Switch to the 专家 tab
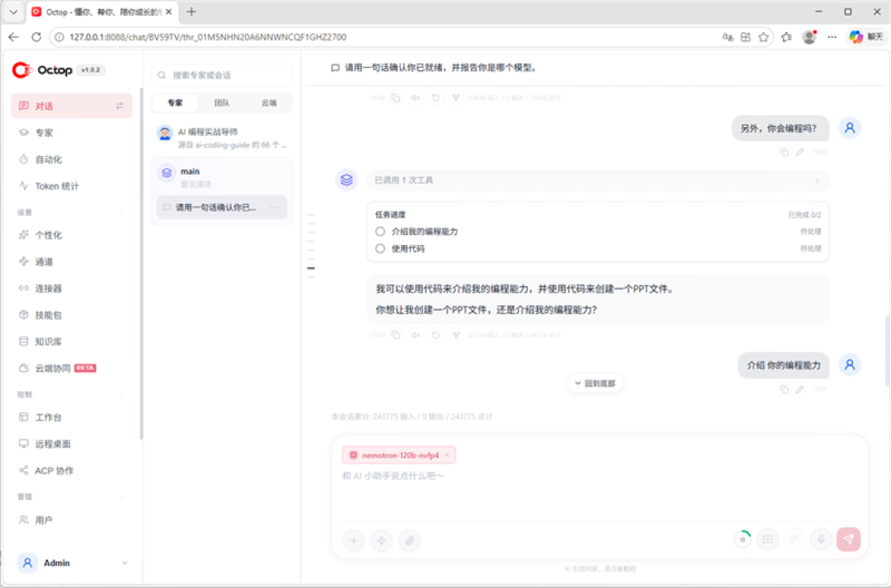Screen dimensions: 891x588 tap(175, 103)
